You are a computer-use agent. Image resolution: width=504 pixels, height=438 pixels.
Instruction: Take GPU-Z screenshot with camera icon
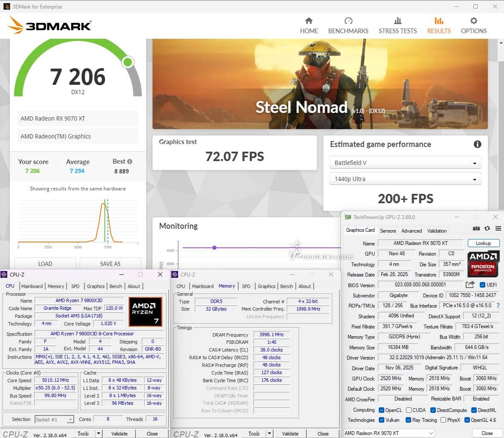pos(476,229)
